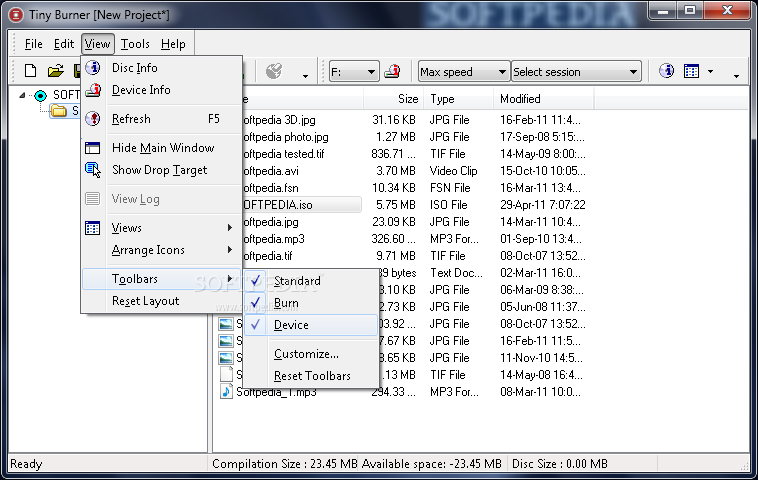Select the Softpedia.fsn file row
758x480 pixels.
click(271, 188)
